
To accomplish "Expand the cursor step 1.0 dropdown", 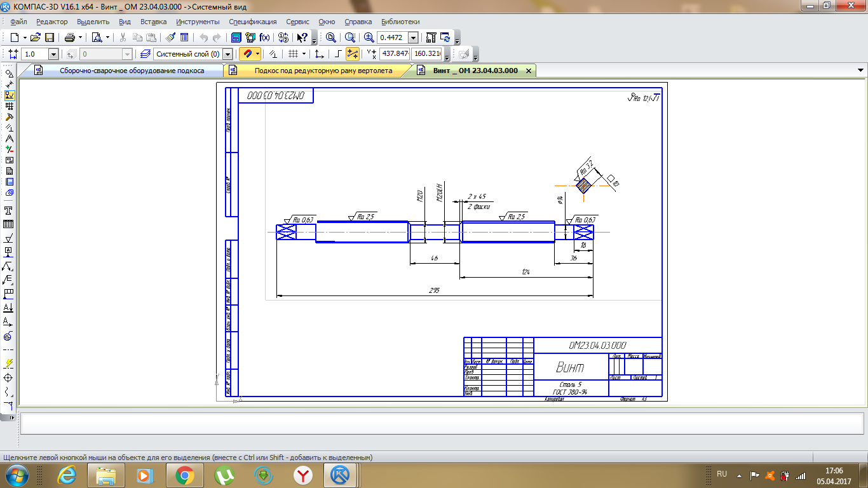I will tap(53, 55).
